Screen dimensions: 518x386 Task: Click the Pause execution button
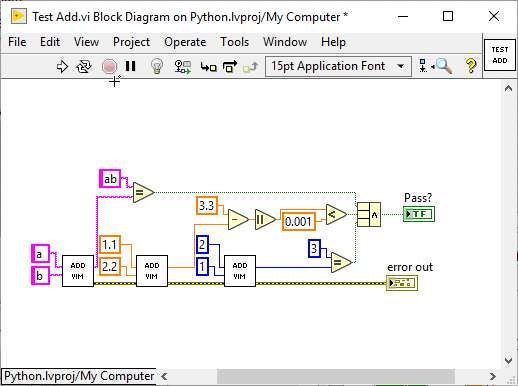[131, 66]
